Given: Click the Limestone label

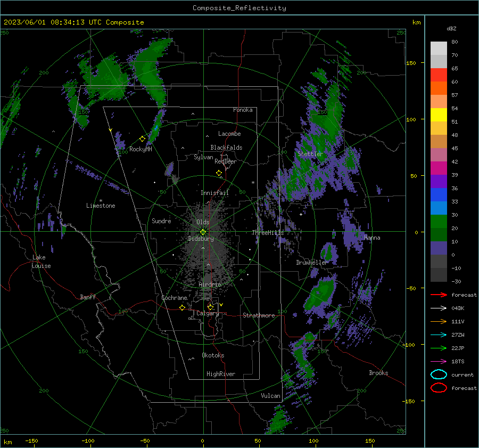Looking at the screenshot, I should tap(101, 206).
